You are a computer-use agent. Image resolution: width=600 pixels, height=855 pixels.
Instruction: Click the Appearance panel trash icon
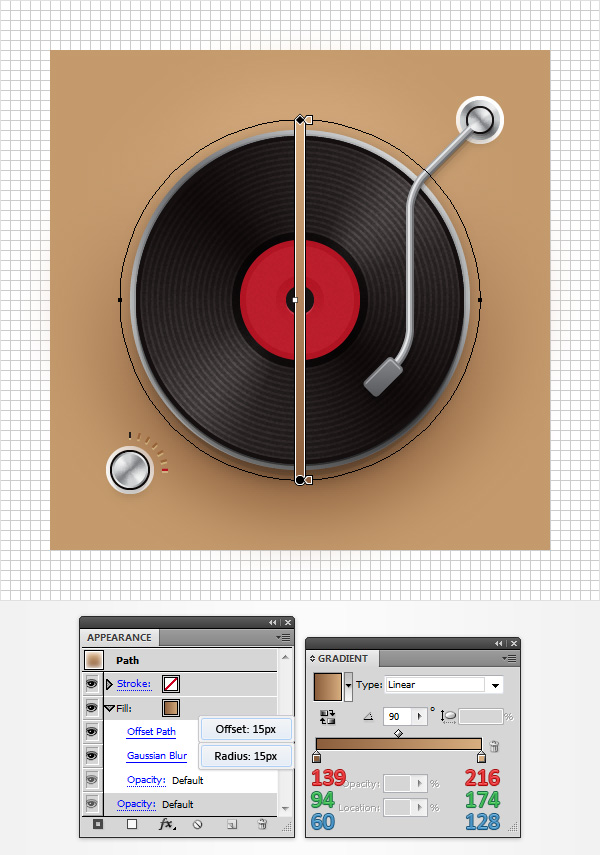click(262, 824)
